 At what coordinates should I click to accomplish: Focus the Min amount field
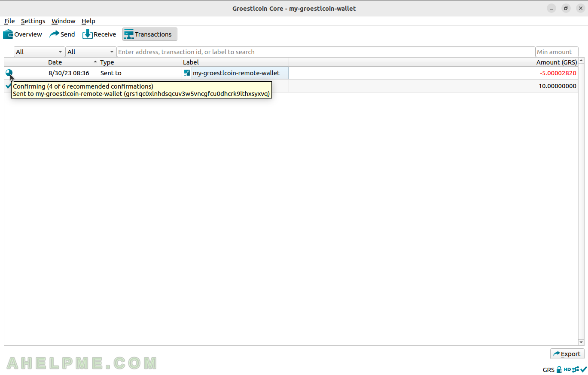click(557, 52)
